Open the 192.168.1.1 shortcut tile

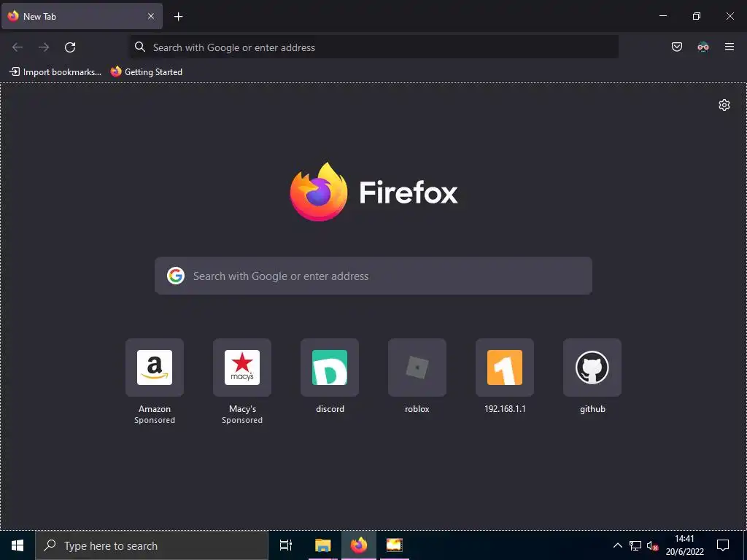tap(505, 367)
